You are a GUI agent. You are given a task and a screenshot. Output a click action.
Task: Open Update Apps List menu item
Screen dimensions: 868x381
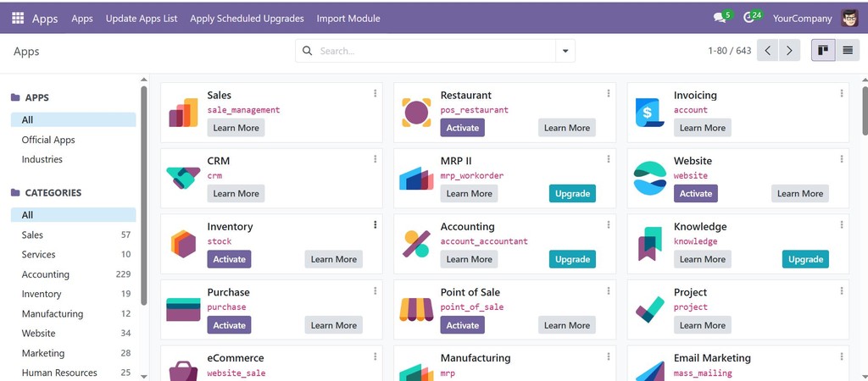coord(142,19)
